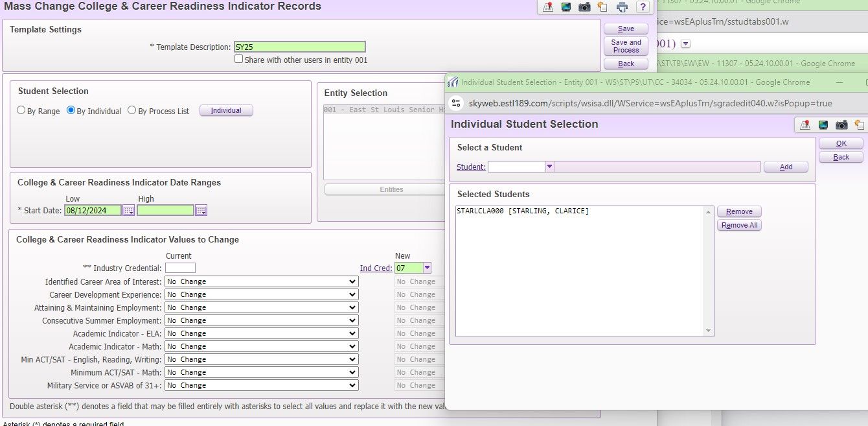Click the monitor icon in the popup toolbar
The image size is (868, 426).
coord(823,125)
